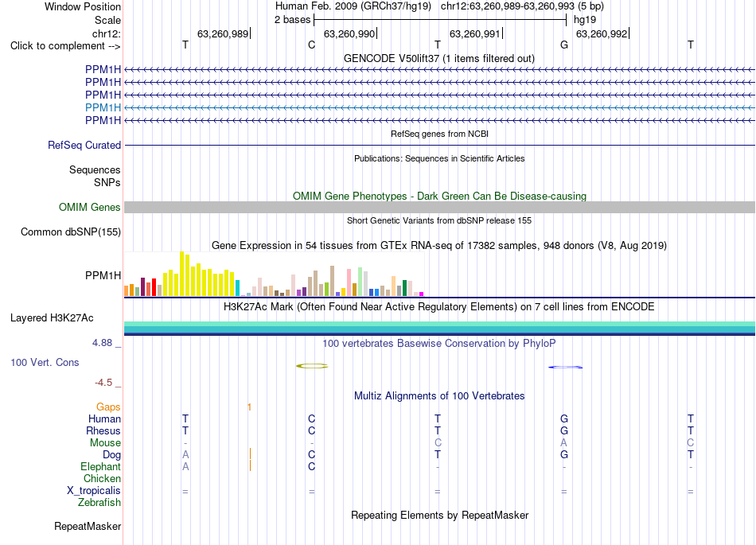Click the hg19 scale label
756x545 pixels.
[x=585, y=20]
